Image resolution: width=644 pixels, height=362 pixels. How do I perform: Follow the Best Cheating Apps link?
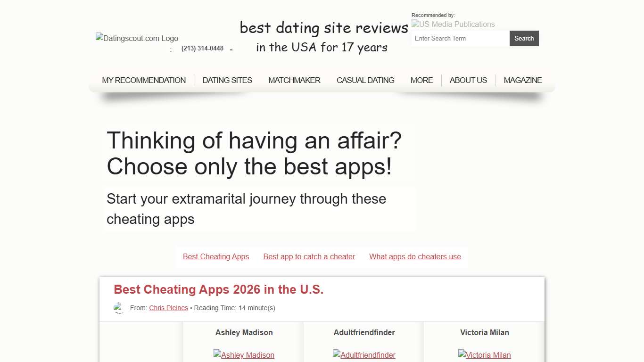[216, 256]
